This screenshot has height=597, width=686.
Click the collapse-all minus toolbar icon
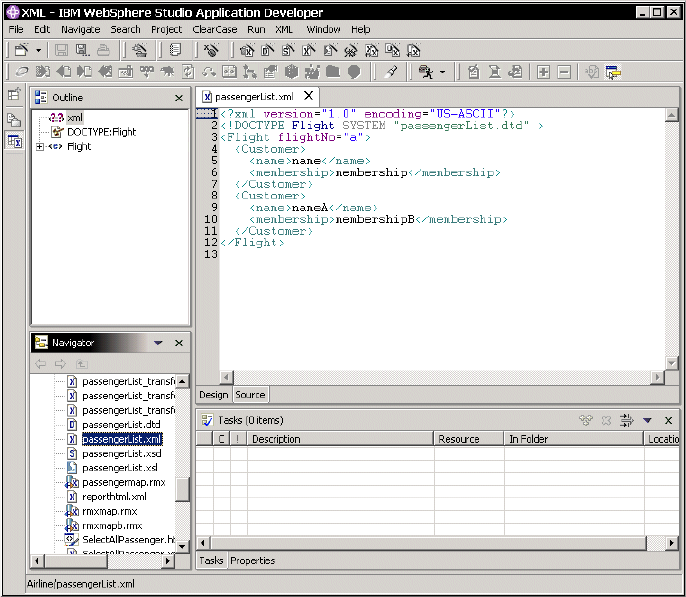(564, 72)
